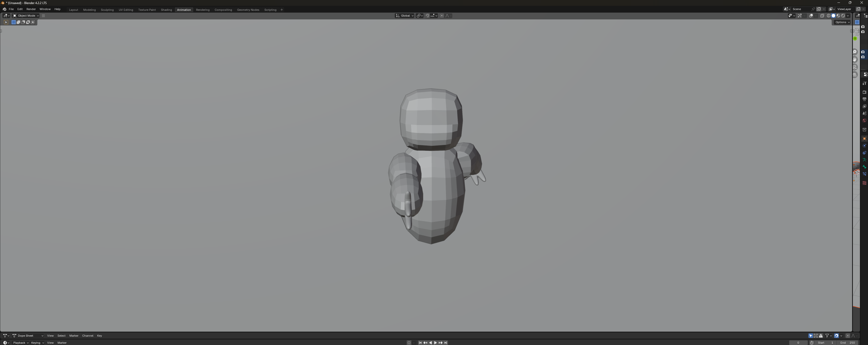The image size is (868, 345).
Task: Open the Object Mode dropdown
Action: click(26, 16)
